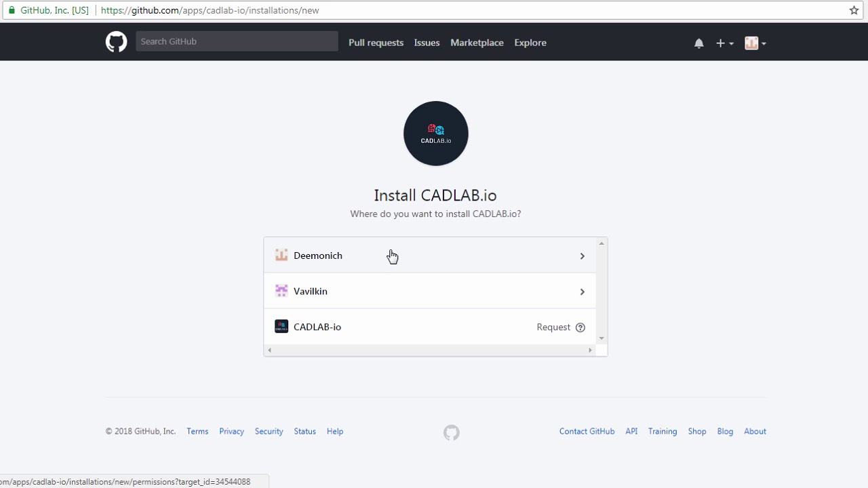
Task: Click the Deemonich account avatar
Action: pos(281,256)
